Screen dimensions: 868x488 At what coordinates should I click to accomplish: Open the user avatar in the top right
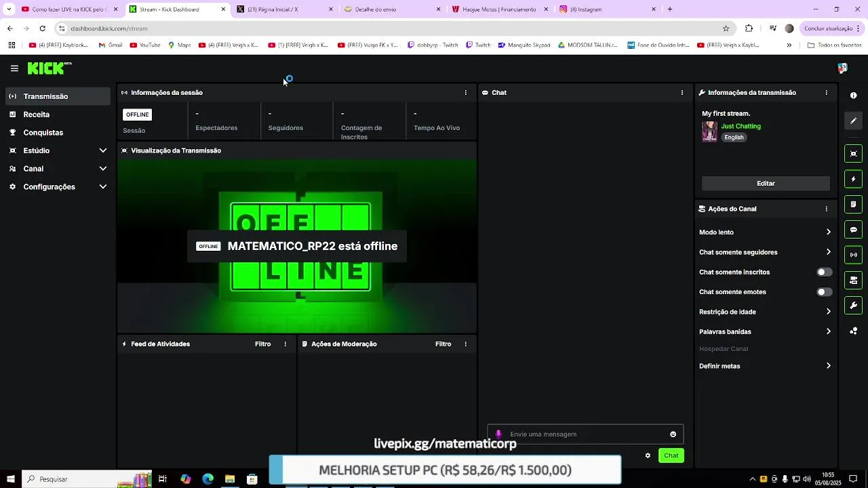coord(842,68)
